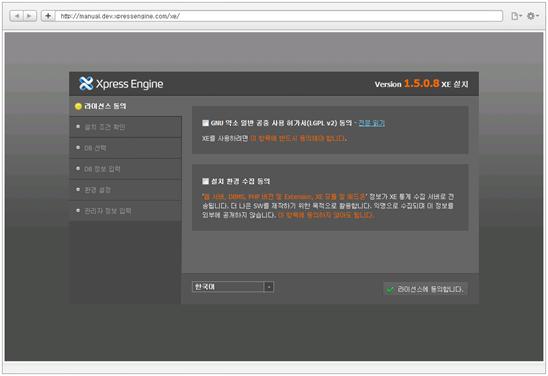Viewport: 548px width, 376px height.
Task: Click the yellow bullet of current step
Action: pyautogui.click(x=78, y=106)
